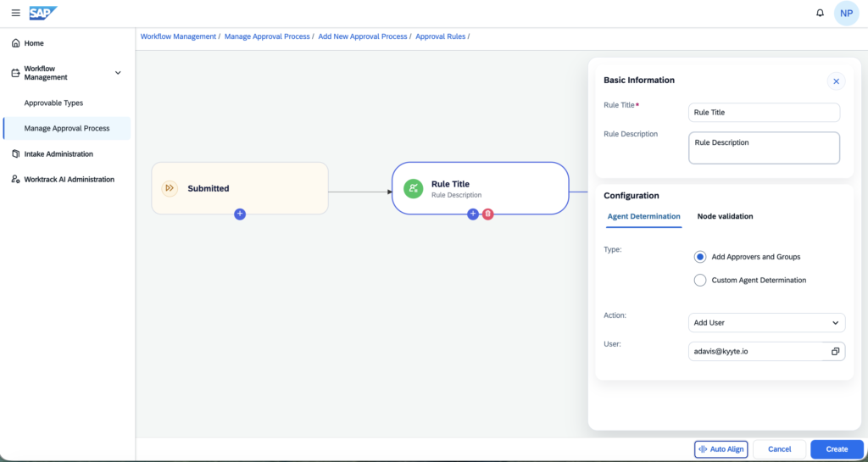Open the NP user avatar
This screenshot has height=462, width=868.
[x=847, y=14]
